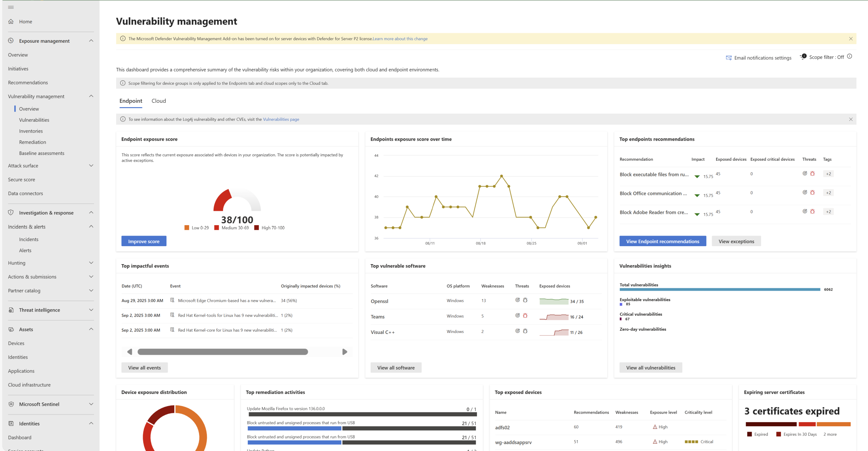Click Threat intelligence sidebar icon
This screenshot has height=451, width=868.
11,310
